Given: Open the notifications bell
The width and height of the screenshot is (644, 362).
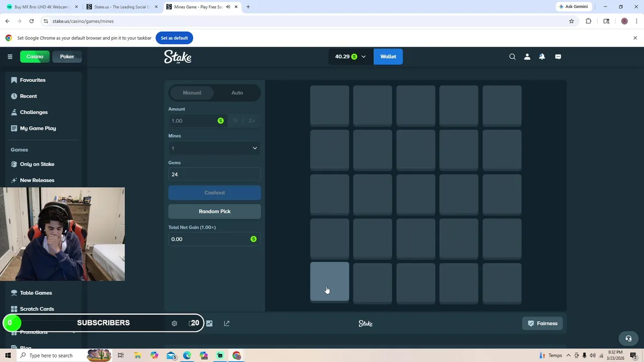Looking at the screenshot, I should (542, 57).
